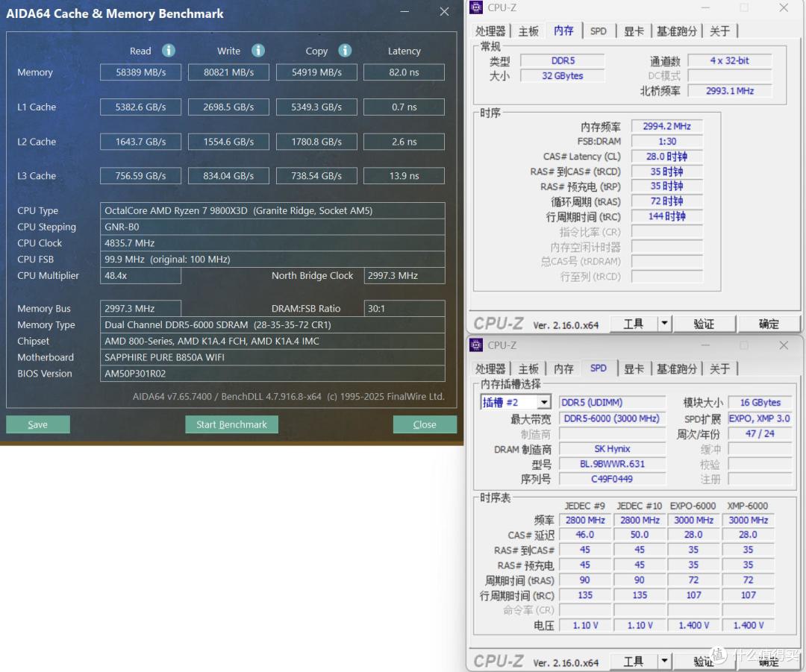Switch to 主板 tab in the bottom CPU-Z
The image size is (806, 672).
coord(528,368)
